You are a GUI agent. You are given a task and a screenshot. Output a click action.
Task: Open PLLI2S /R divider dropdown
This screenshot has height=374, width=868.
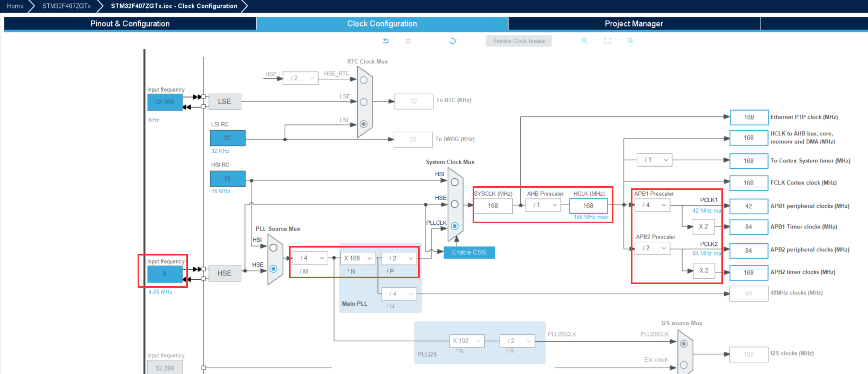click(517, 341)
